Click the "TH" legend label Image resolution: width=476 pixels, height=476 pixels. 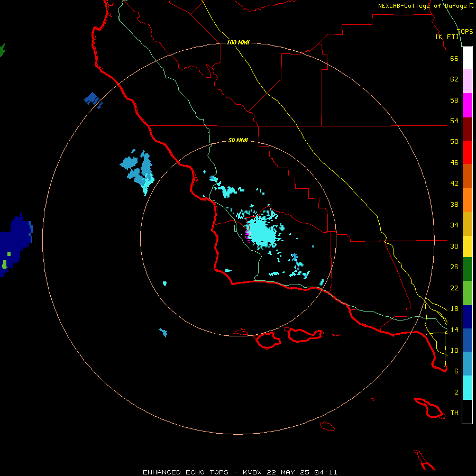(454, 413)
